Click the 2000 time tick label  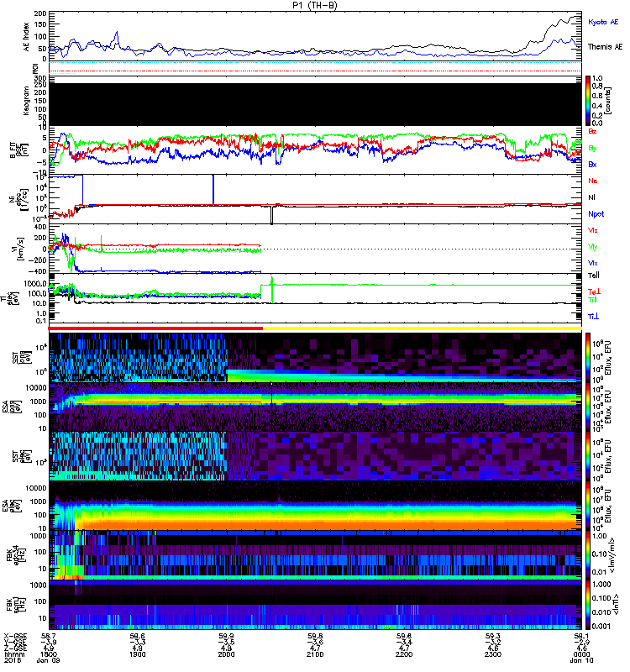(226, 654)
